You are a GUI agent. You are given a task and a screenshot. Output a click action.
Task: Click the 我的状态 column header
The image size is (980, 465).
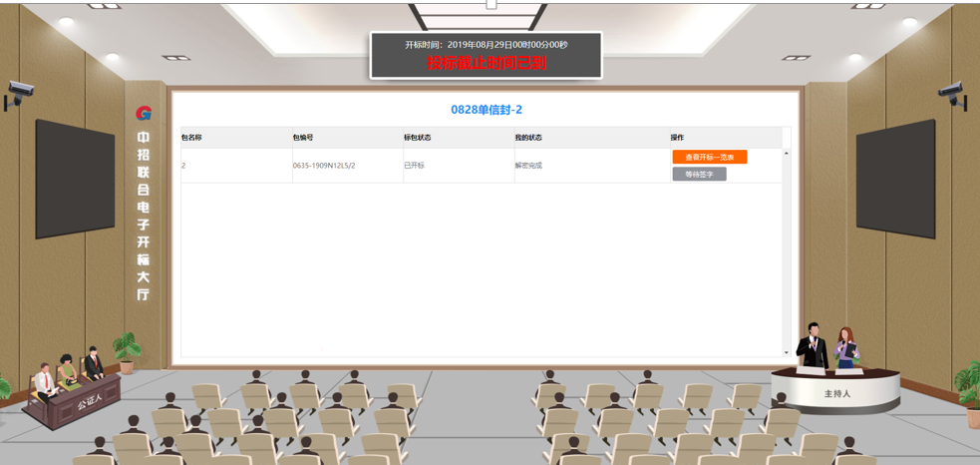pyautogui.click(x=528, y=138)
